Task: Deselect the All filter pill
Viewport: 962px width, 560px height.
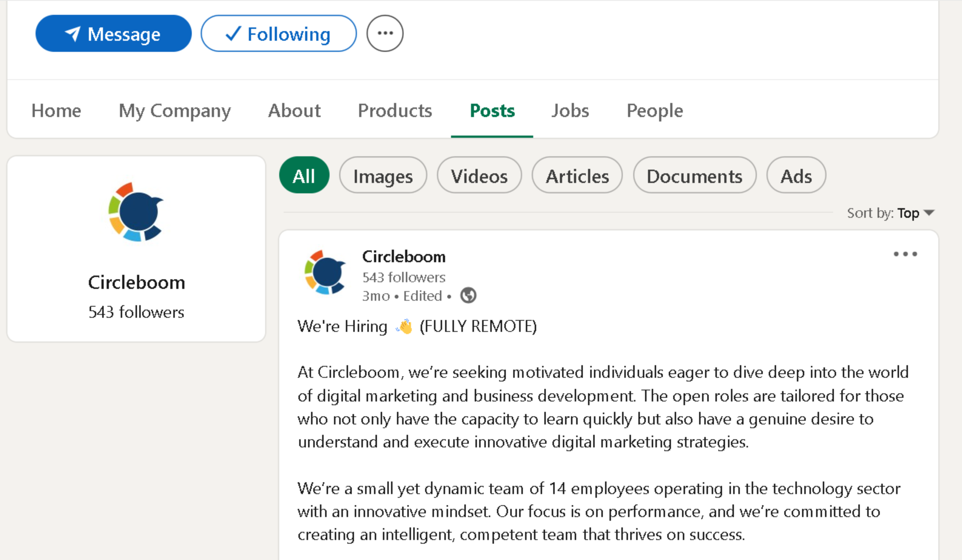Action: click(x=304, y=176)
